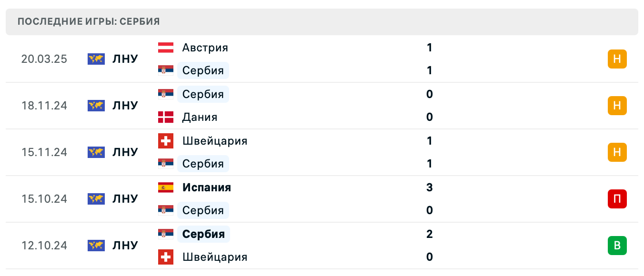Screen dimensions: 644x276
Task: Open the Испания team page
Action: [x=207, y=187]
